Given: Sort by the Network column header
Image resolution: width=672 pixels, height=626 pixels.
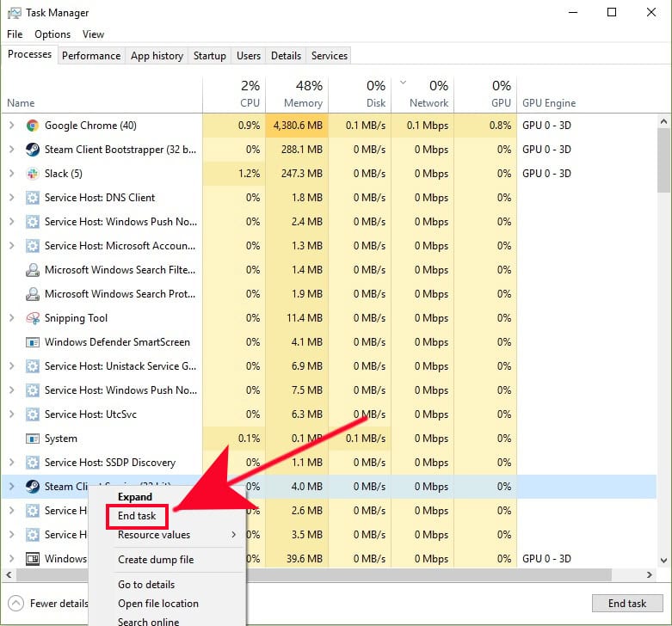Looking at the screenshot, I should pyautogui.click(x=422, y=95).
